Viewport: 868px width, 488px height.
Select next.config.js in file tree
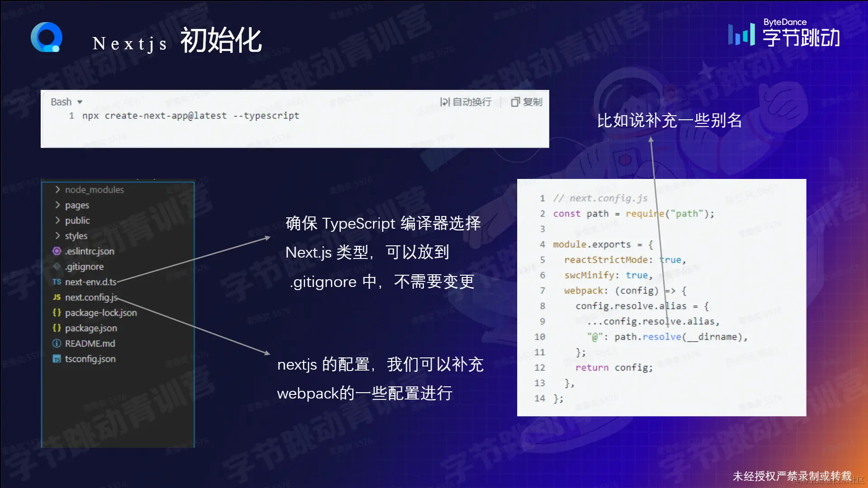91,297
